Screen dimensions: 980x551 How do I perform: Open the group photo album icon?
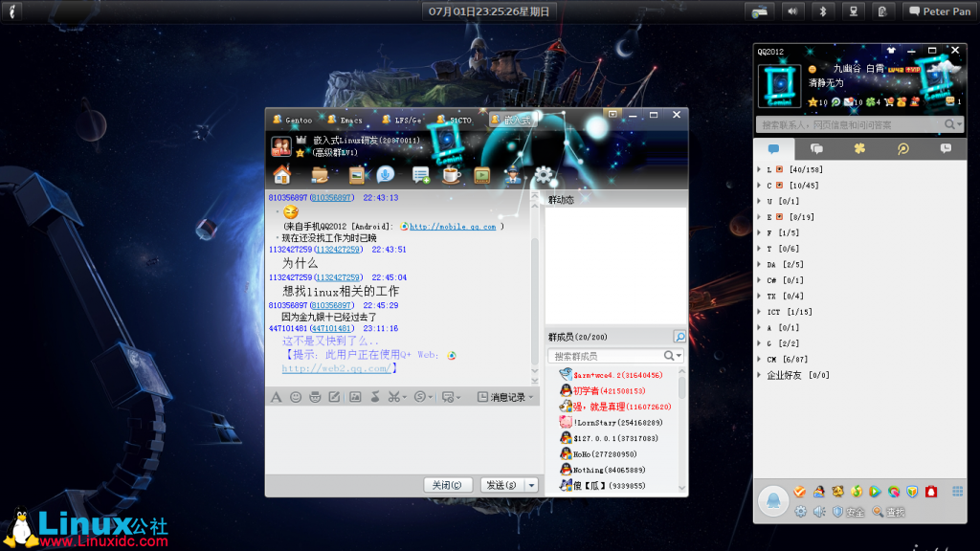pos(356,176)
